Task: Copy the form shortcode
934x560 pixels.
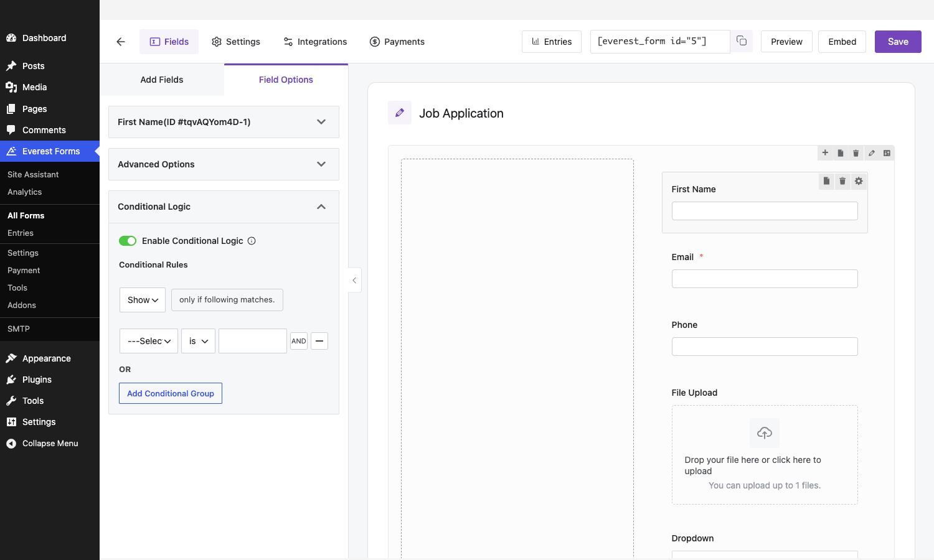Action: point(742,41)
